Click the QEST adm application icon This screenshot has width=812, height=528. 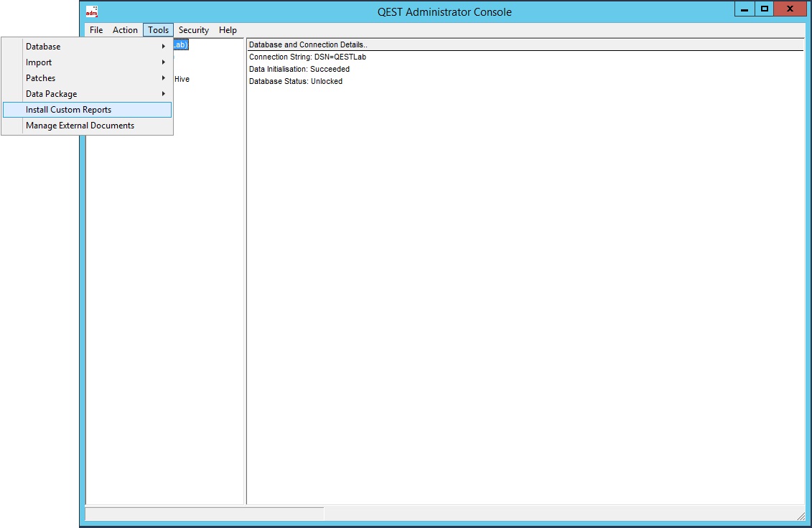tap(91, 11)
